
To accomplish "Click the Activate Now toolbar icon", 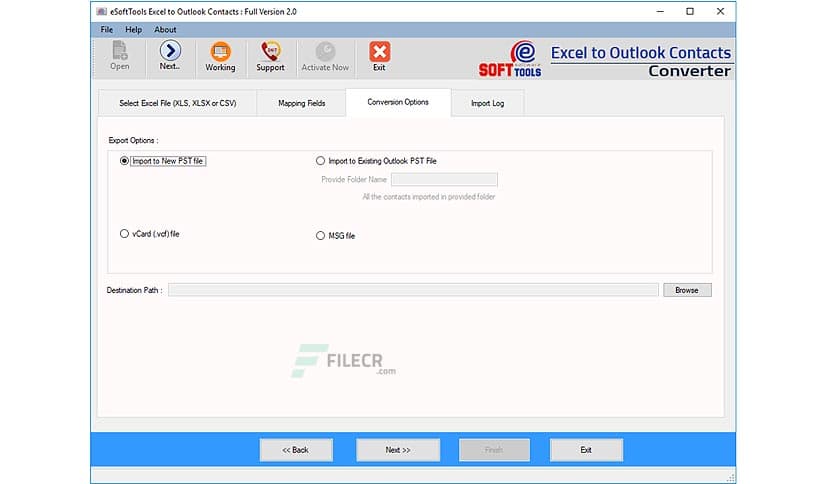I will click(325, 57).
